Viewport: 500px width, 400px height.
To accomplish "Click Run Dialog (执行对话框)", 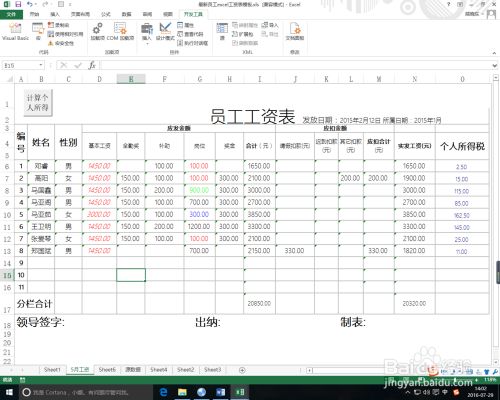I will tap(193, 43).
